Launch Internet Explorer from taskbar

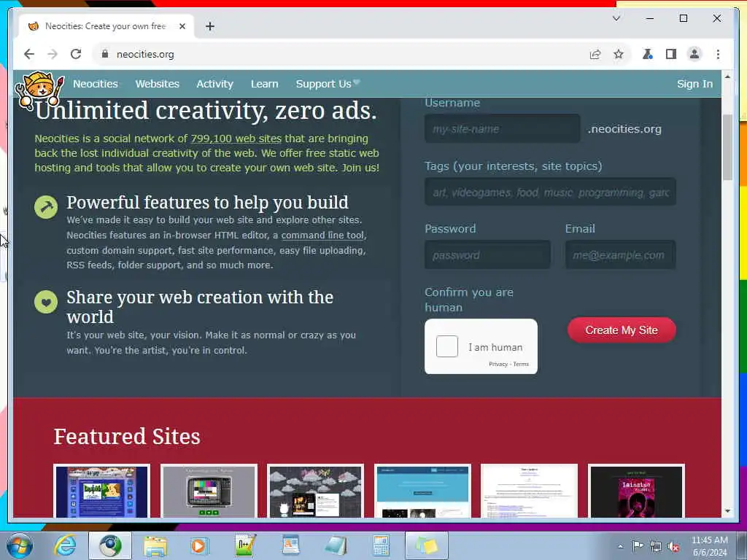pyautogui.click(x=65, y=545)
